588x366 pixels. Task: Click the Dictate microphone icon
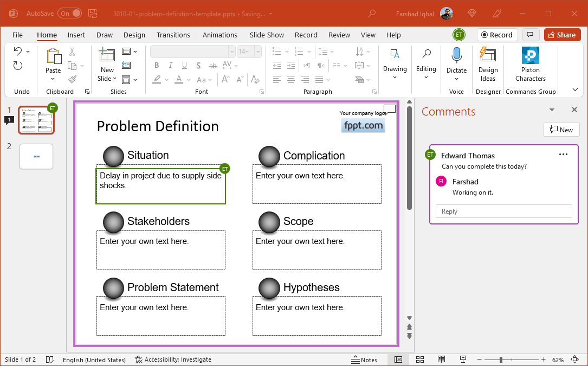[456, 56]
